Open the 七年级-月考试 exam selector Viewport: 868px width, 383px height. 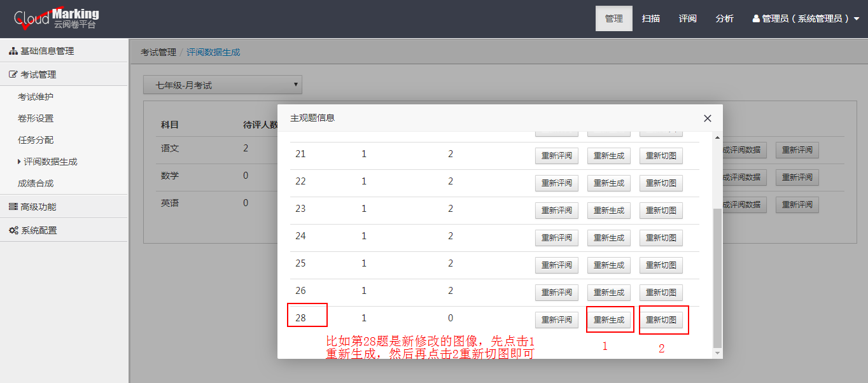pyautogui.click(x=223, y=84)
